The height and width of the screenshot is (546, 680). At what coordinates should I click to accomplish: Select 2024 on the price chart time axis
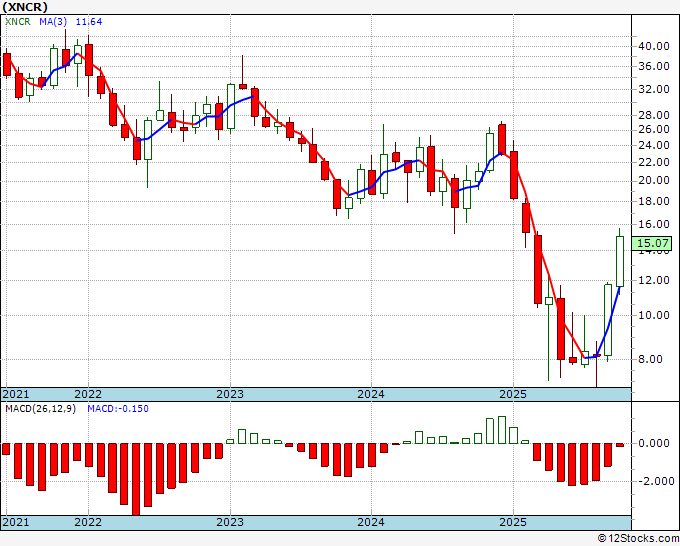click(371, 394)
